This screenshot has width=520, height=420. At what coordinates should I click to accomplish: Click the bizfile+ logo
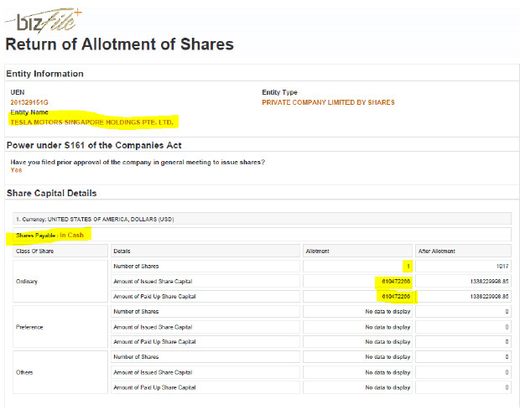[x=44, y=21]
